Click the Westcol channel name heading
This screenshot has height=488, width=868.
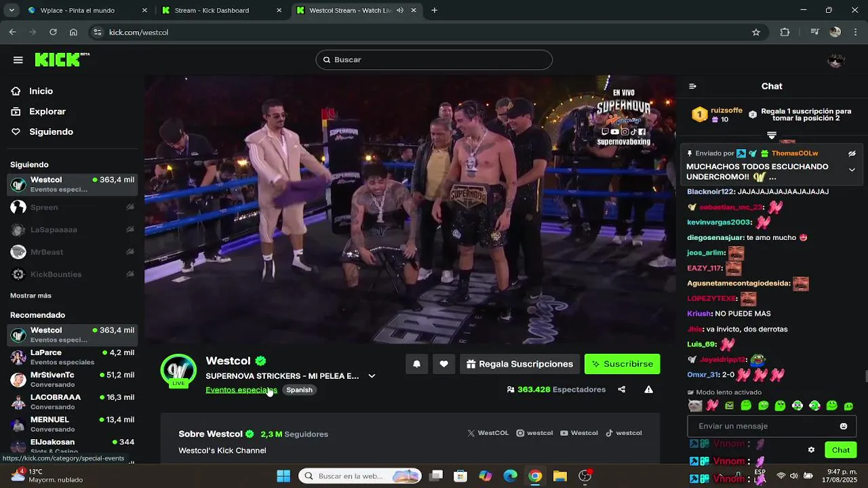(228, 361)
